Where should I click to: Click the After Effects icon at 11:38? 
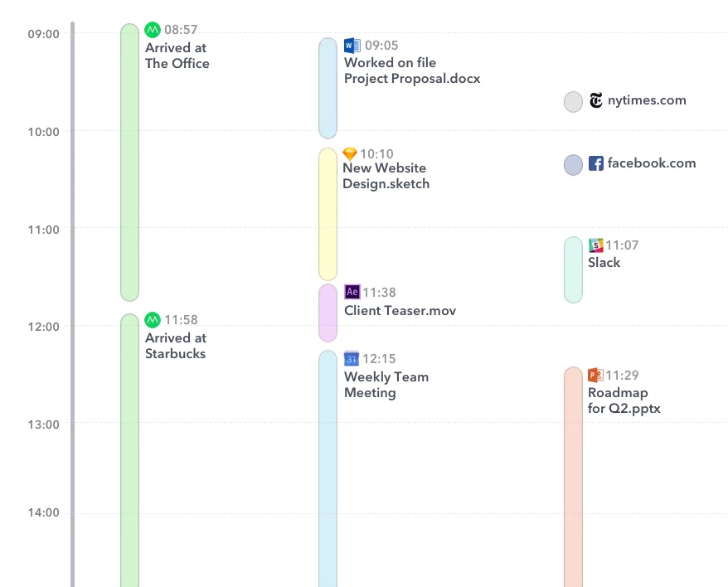[352, 292]
